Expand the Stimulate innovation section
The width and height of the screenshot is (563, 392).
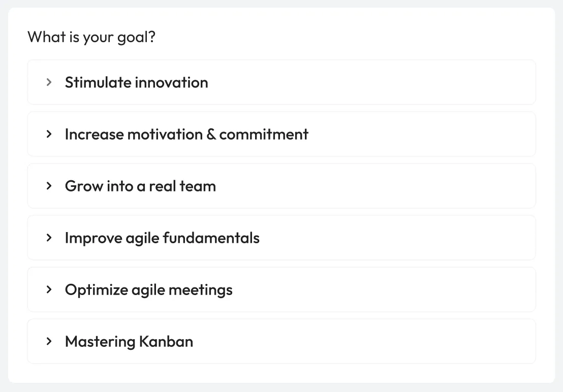pos(281,82)
